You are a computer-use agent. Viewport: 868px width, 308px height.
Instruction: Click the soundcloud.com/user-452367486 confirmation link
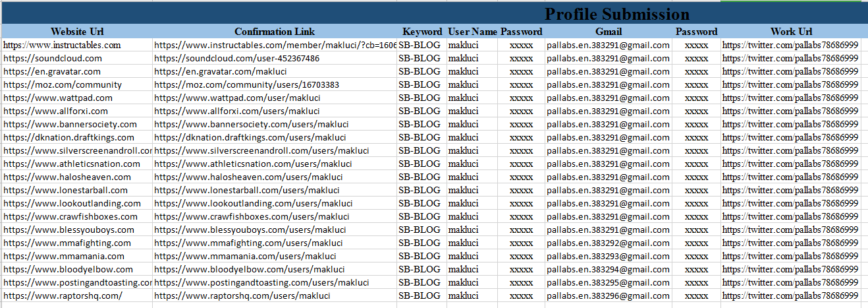[x=237, y=58]
